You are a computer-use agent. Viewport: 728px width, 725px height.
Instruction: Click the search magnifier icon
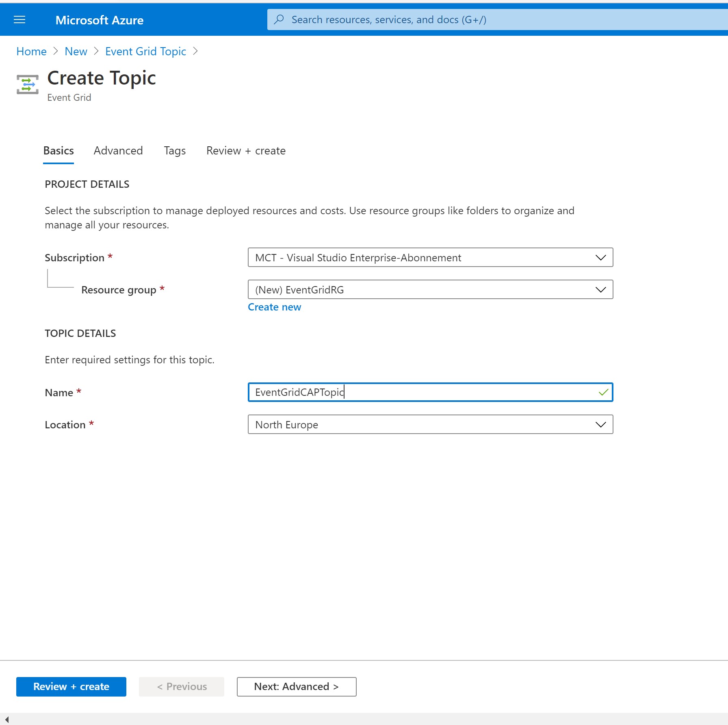(279, 20)
